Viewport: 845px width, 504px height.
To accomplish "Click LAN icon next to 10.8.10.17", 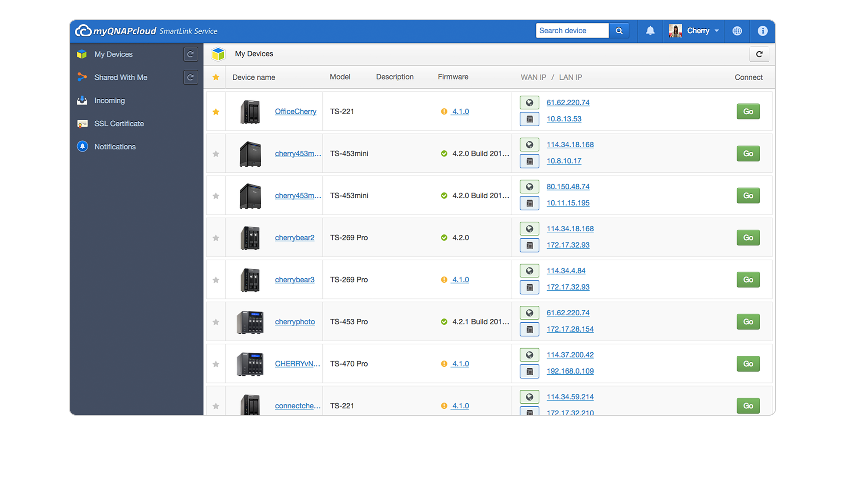I will coord(529,161).
